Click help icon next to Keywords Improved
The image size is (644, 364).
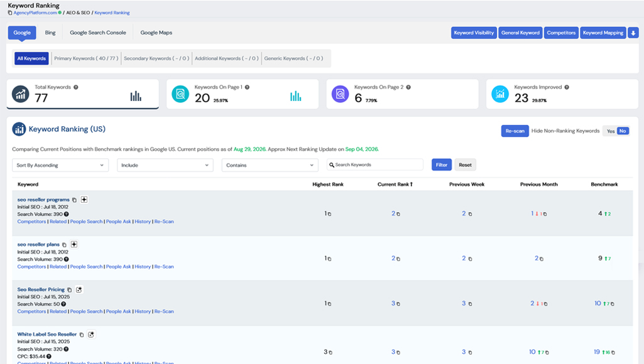coord(567,87)
